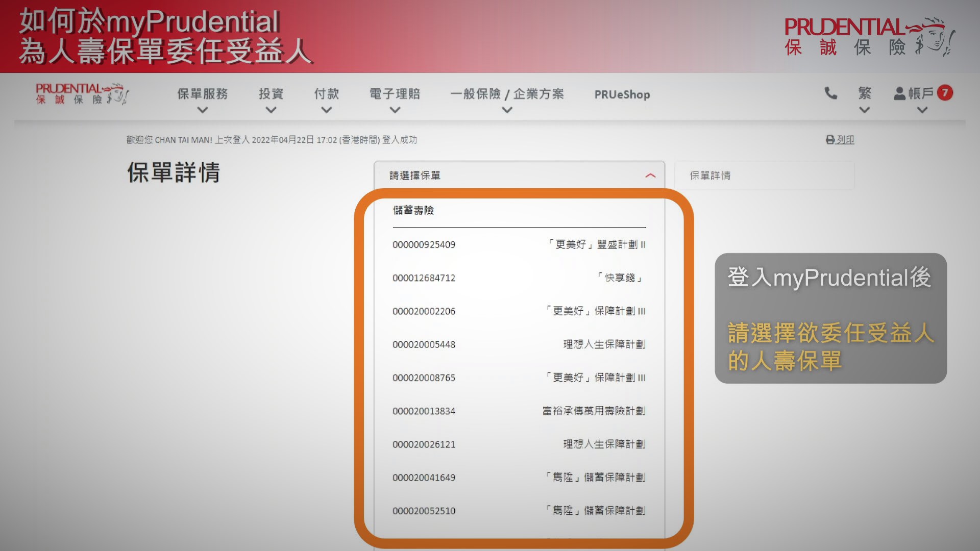Expand chevron under 電子理賠
This screenshot has height=551, width=980.
[x=395, y=110]
